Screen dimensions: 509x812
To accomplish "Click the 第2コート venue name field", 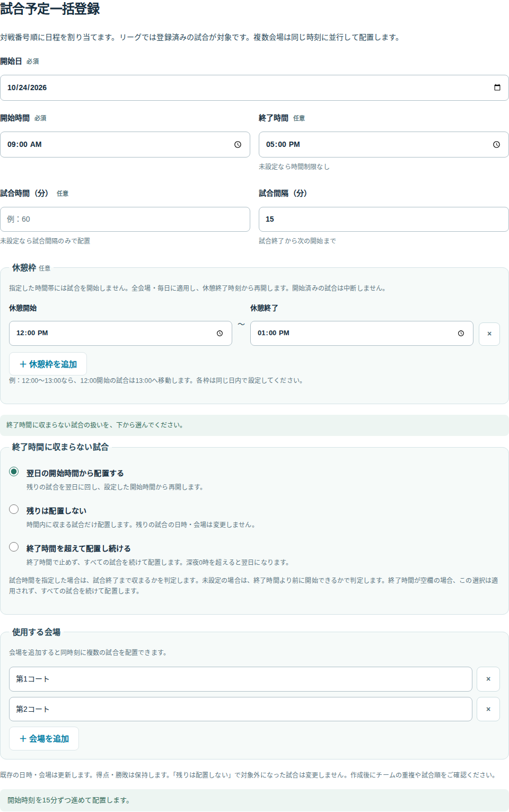I will pyautogui.click(x=241, y=709).
